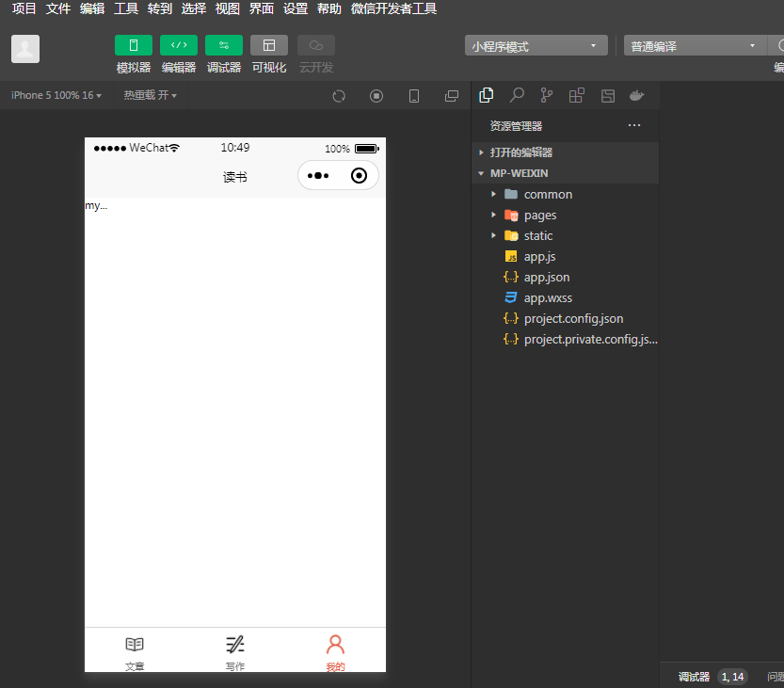The height and width of the screenshot is (688, 784).
Task: Open the iPhone 5 device selector dropdown
Action: tap(56, 95)
